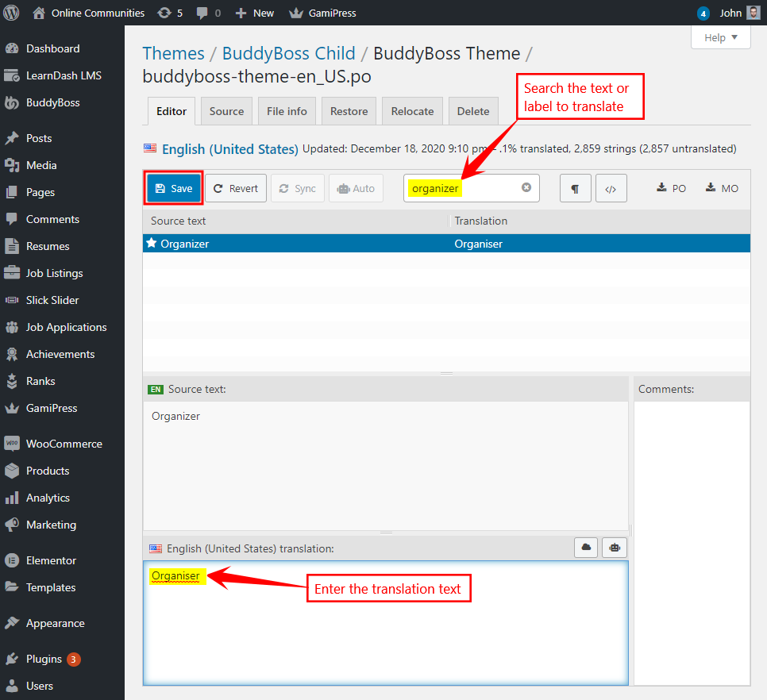Switch to the Source tab
This screenshot has height=700, width=767.
click(226, 111)
